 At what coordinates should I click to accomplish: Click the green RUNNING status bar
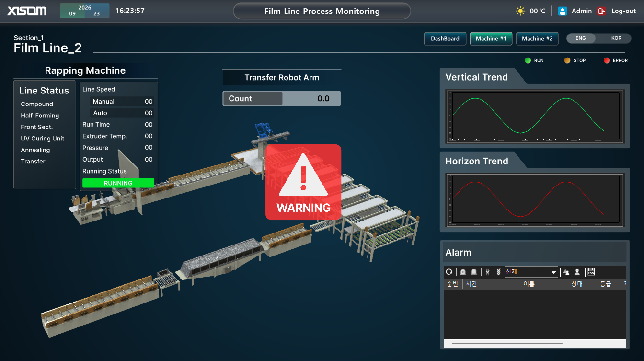click(118, 183)
